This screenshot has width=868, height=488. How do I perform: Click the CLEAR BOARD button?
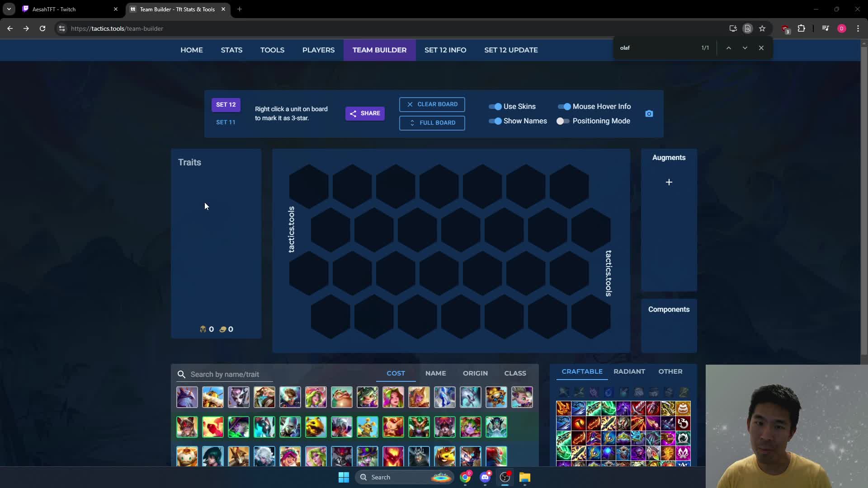pos(432,104)
